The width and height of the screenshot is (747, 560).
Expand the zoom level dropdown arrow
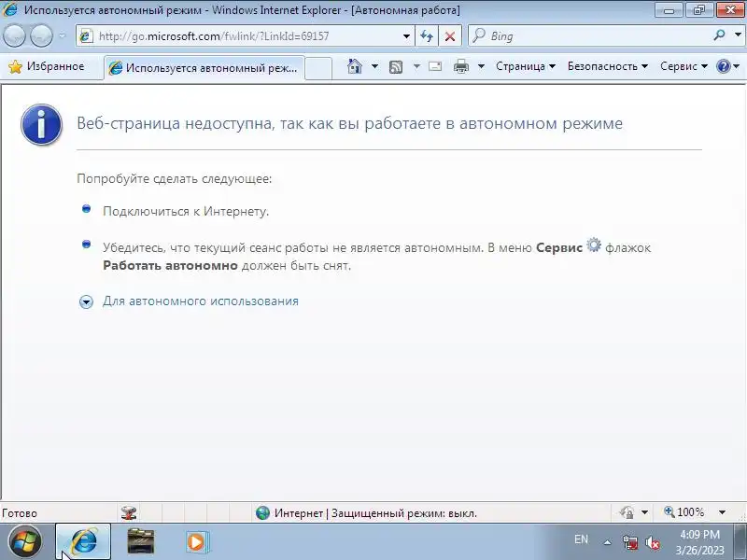pos(722,512)
